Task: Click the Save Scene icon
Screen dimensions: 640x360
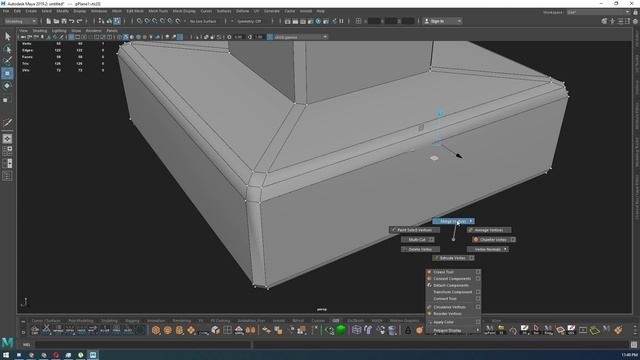Action: (x=64, y=21)
